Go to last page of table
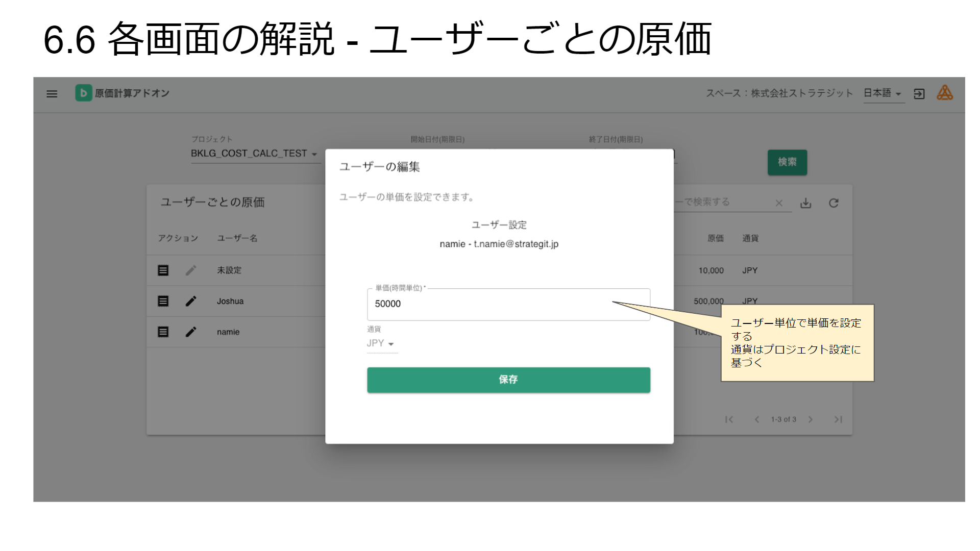 coord(838,419)
